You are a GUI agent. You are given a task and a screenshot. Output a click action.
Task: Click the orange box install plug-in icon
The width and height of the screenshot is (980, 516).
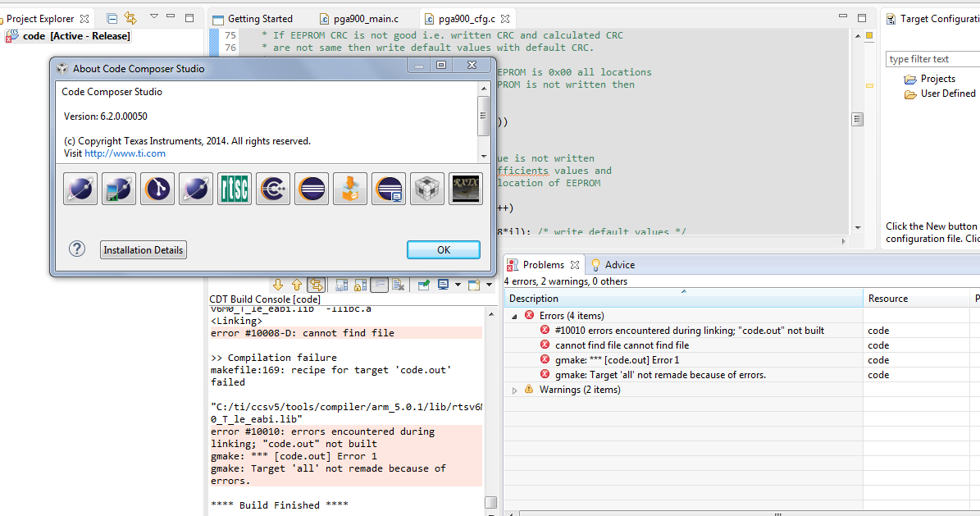tap(350, 189)
